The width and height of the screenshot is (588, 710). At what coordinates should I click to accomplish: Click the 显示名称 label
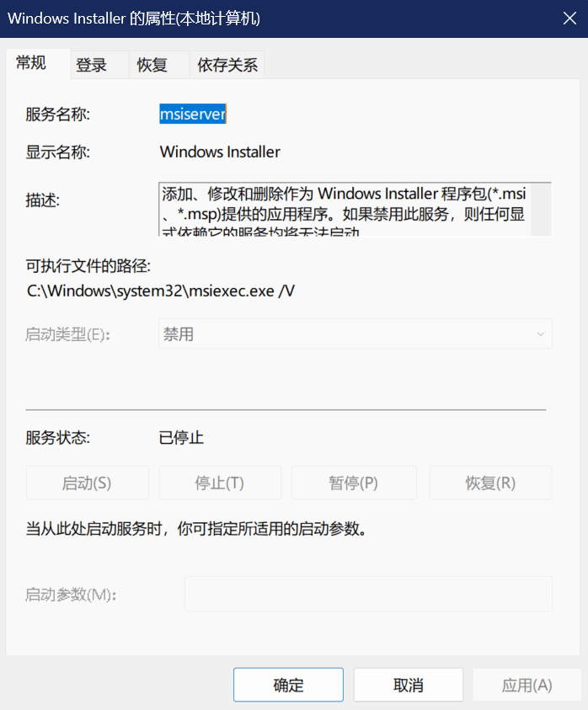(57, 152)
